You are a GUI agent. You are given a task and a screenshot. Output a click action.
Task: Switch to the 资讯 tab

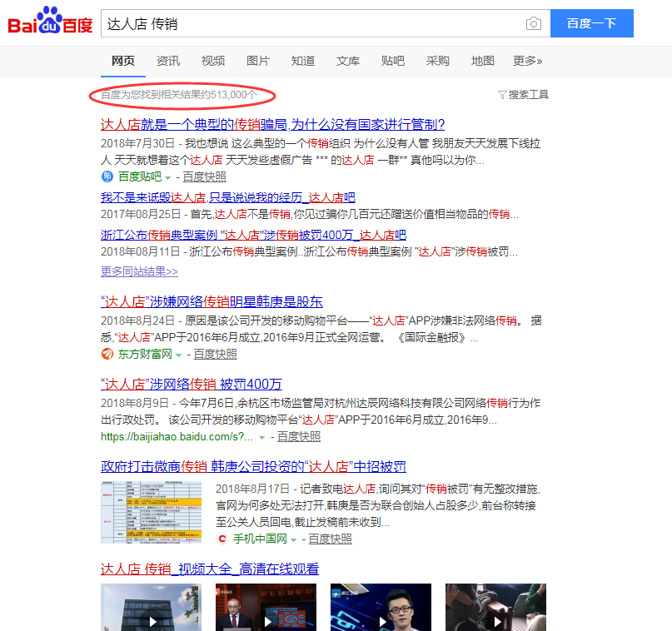168,61
